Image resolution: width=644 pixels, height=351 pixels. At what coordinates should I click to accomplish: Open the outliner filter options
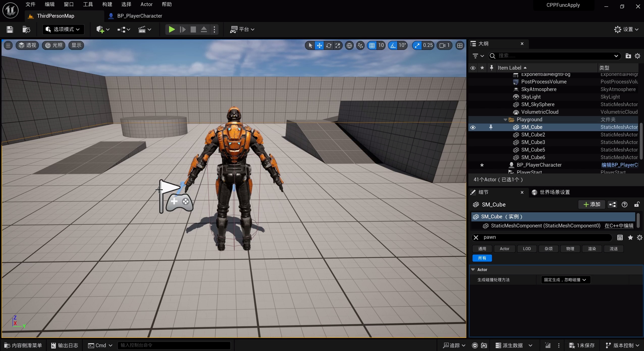pyautogui.click(x=478, y=56)
